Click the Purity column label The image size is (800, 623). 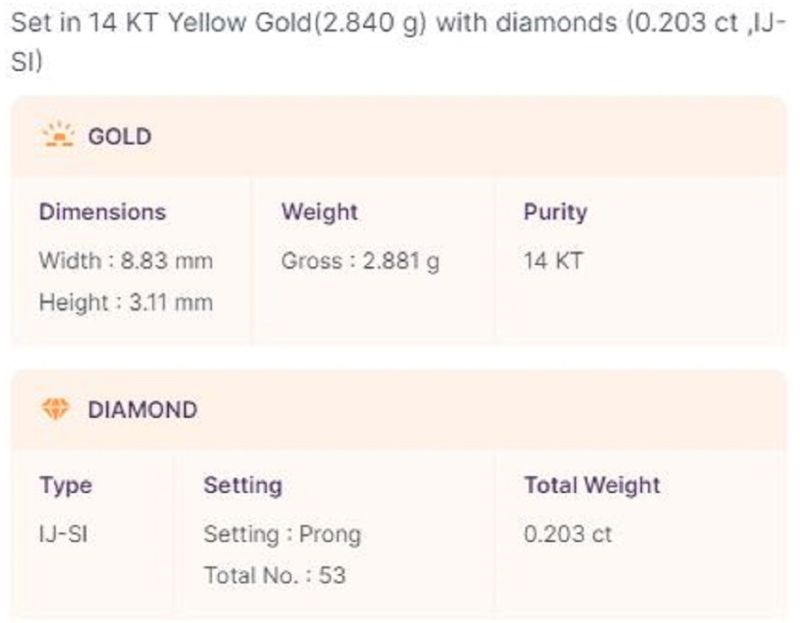coord(555,213)
